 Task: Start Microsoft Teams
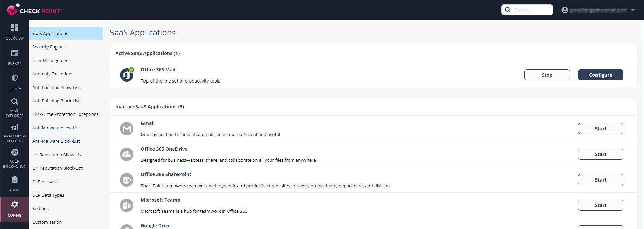click(x=601, y=205)
